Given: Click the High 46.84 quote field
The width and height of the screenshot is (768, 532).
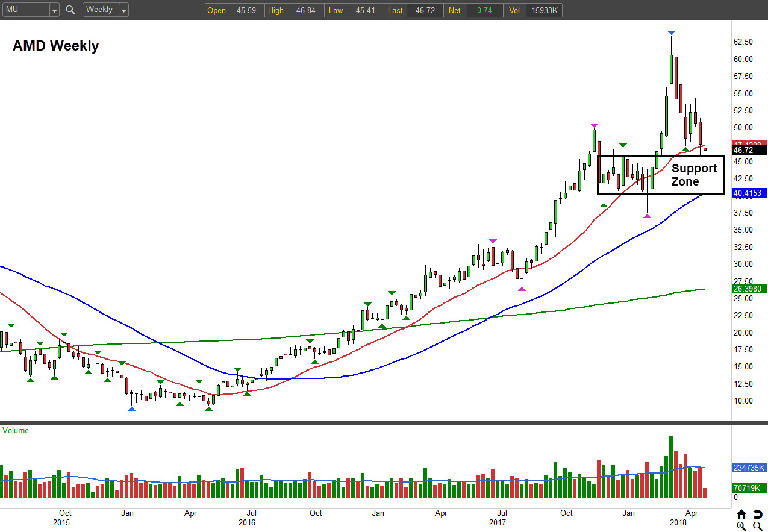Looking at the screenshot, I should tap(295, 10).
